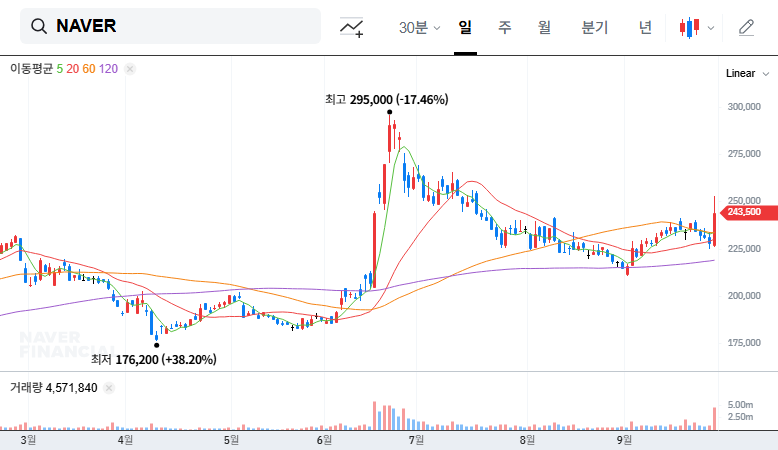Expand the chart type chevron
The image size is (778, 450).
pos(711,28)
